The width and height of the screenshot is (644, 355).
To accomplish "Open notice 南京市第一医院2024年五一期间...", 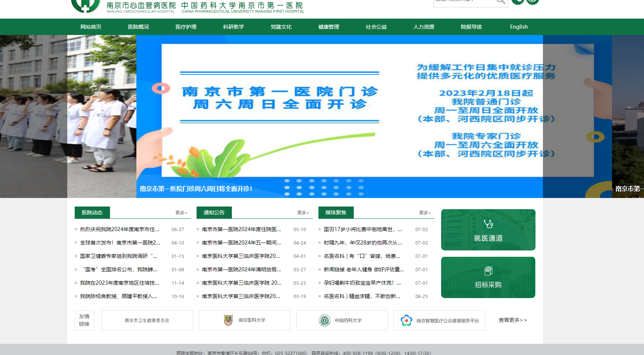I will (x=241, y=243).
